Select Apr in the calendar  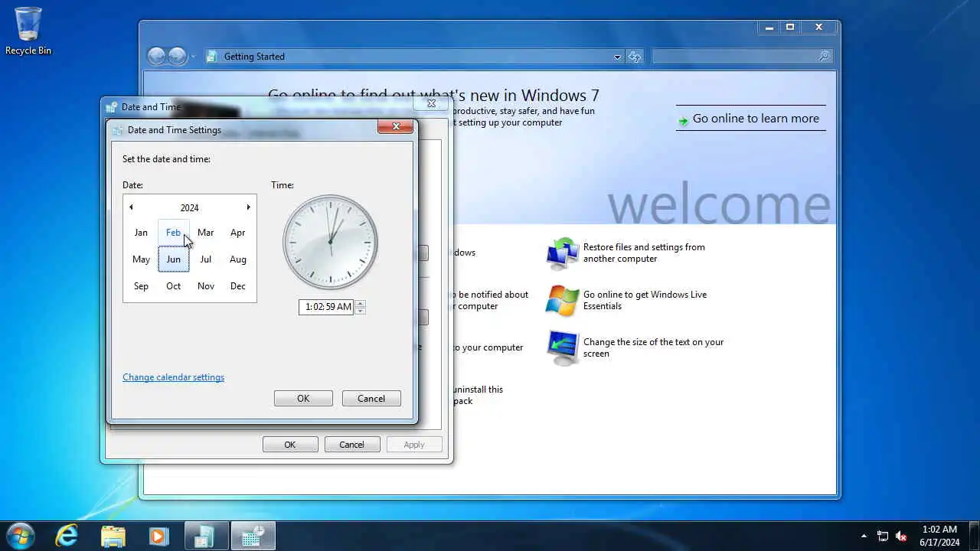pyautogui.click(x=238, y=233)
